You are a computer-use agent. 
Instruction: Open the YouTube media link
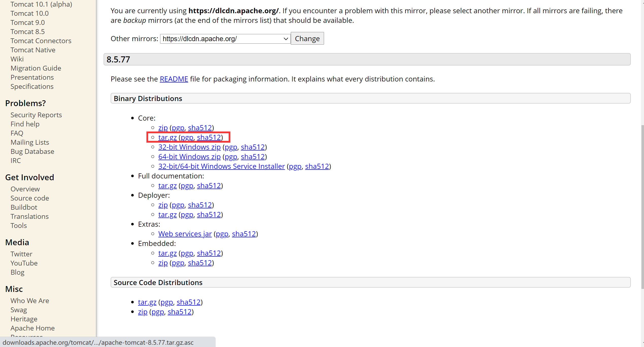pos(24,263)
